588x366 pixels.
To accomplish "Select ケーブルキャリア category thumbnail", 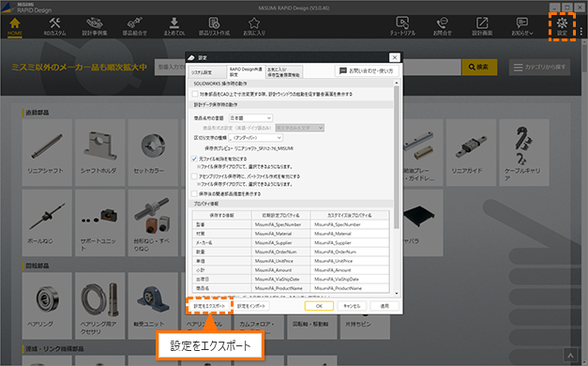I will pyautogui.click(x=524, y=152).
